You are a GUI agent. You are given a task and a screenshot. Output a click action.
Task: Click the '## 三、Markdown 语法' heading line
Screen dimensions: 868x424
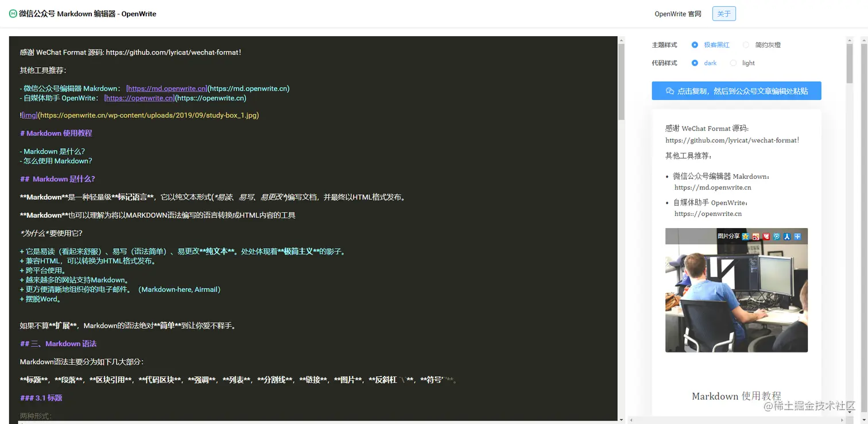click(58, 344)
